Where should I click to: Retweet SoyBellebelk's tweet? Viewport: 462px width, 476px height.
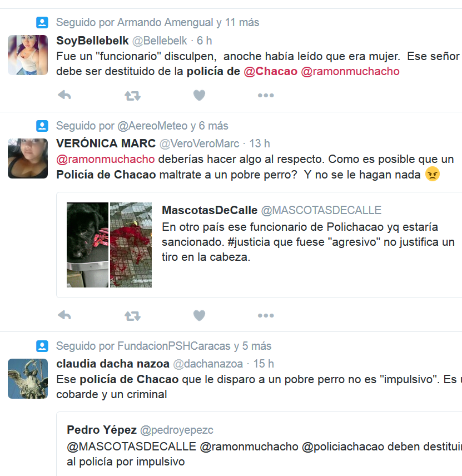[x=133, y=96]
